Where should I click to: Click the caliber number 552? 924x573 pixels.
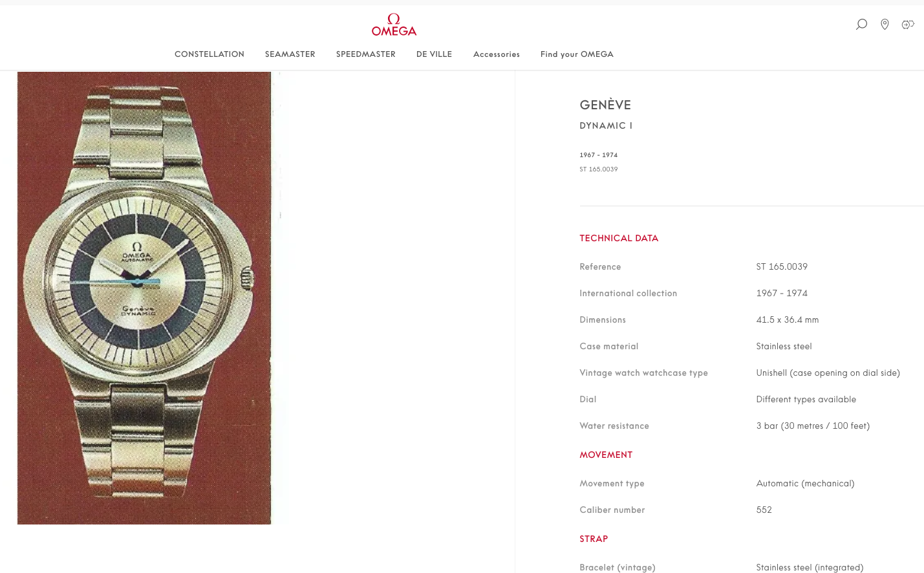[764, 510]
